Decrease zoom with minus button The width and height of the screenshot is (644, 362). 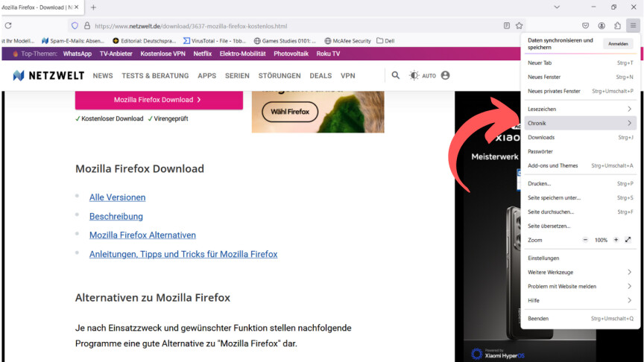coord(585,240)
